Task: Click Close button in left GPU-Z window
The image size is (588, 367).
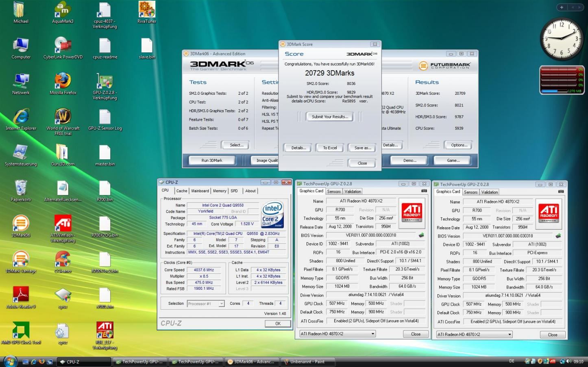Action: click(x=416, y=334)
